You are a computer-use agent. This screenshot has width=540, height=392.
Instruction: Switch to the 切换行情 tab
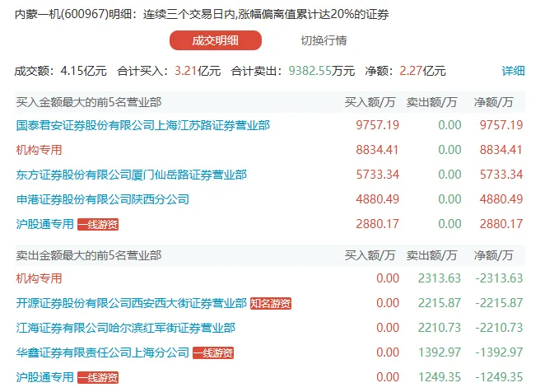pyautogui.click(x=324, y=40)
